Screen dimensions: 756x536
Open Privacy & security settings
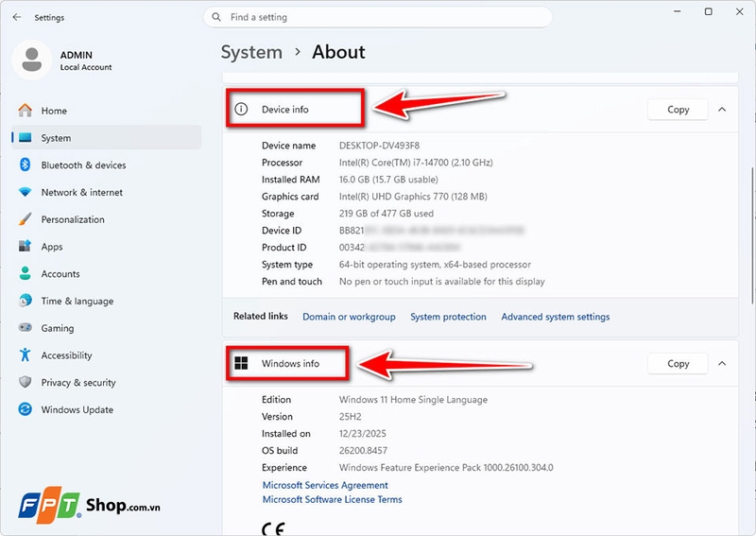(106, 382)
